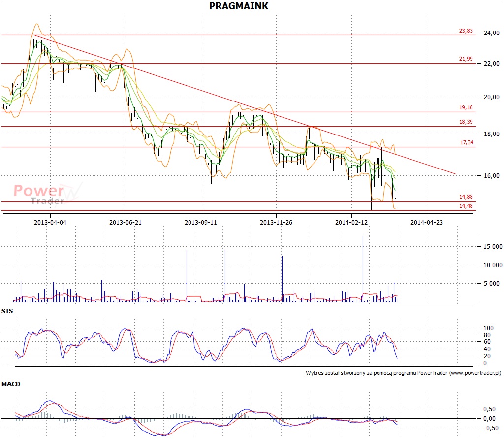Click the STS 20 scale value

(487, 356)
